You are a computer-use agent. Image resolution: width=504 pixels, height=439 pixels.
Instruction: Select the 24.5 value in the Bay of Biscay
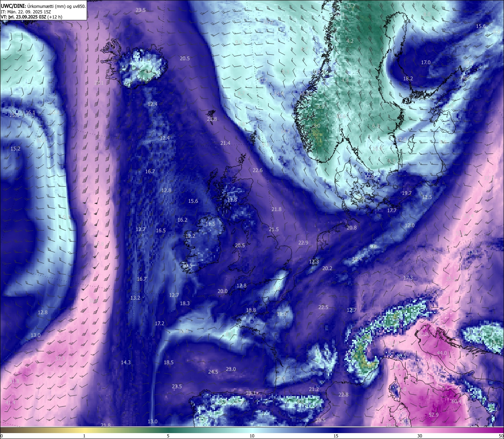click(213, 372)
